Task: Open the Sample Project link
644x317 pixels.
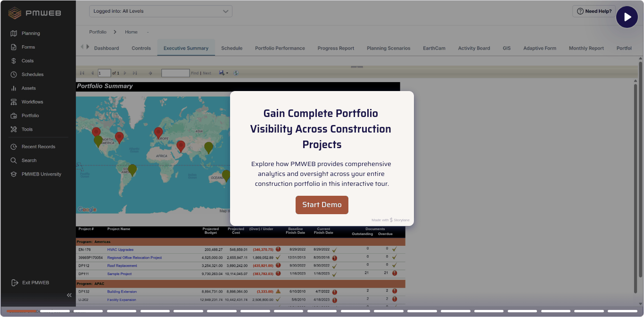Action: tap(119, 274)
